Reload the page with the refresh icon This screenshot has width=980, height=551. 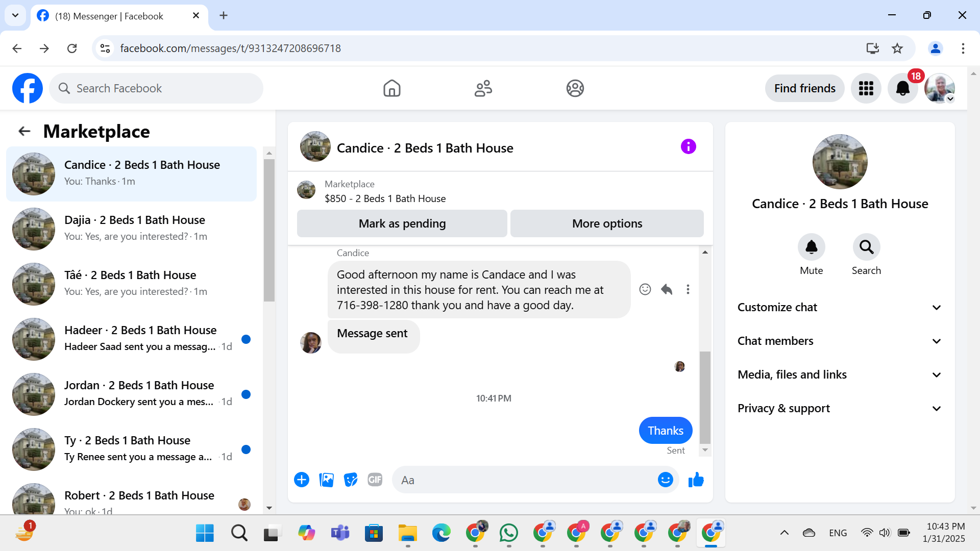click(72, 48)
